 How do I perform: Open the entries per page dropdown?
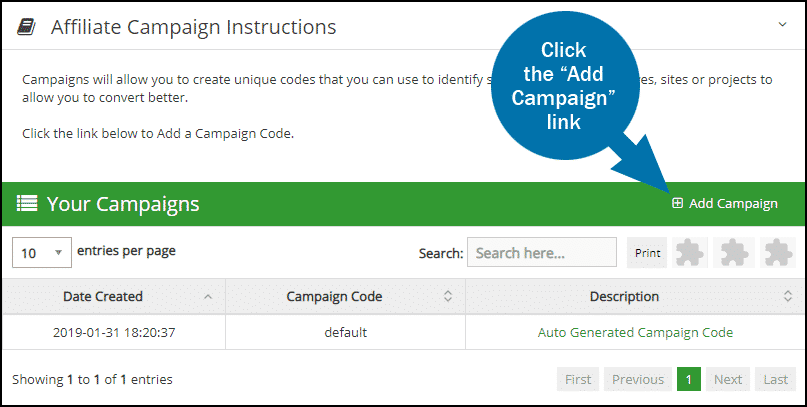pos(42,253)
